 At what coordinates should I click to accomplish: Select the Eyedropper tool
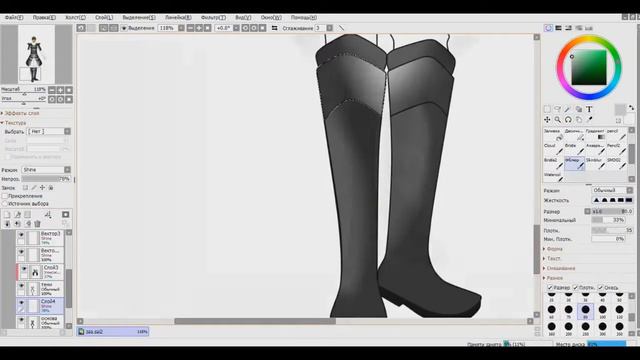coord(589,120)
